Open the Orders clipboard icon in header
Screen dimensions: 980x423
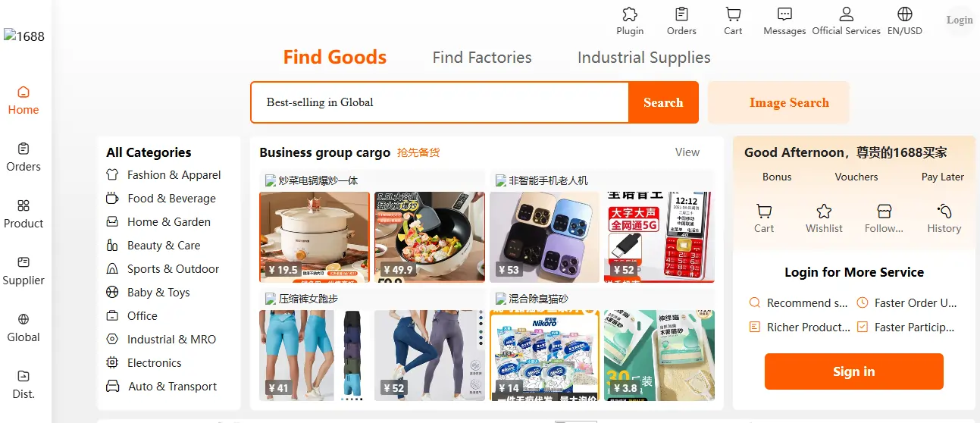point(681,14)
